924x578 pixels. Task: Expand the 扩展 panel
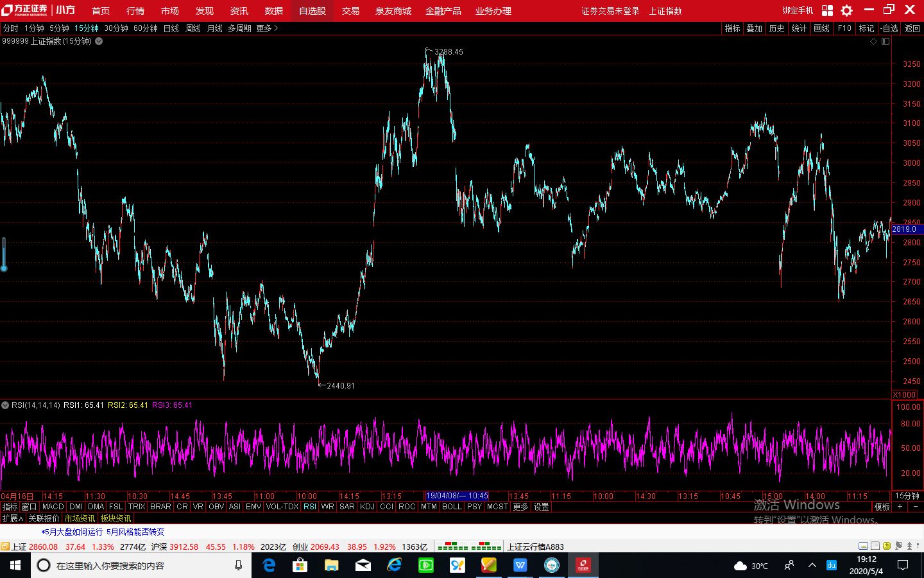tap(12, 518)
